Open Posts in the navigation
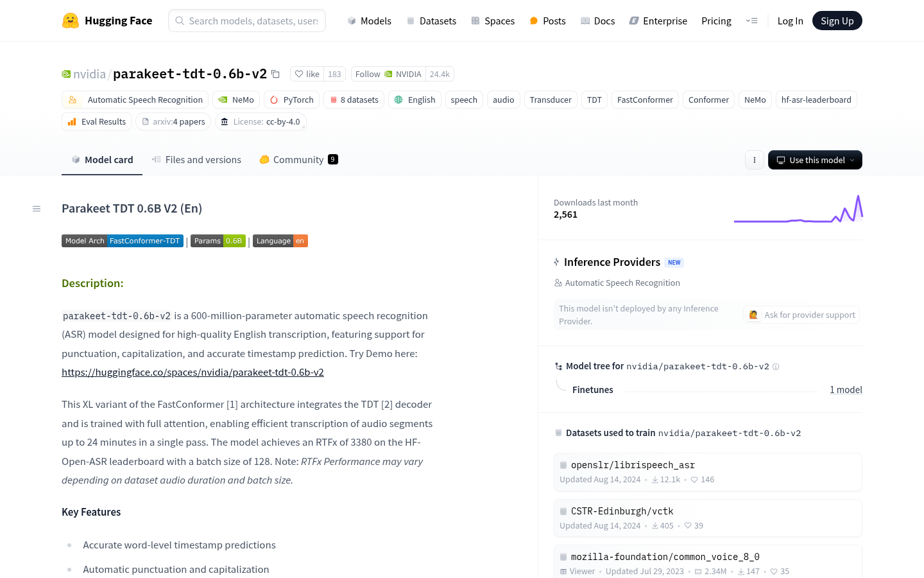Viewport: 924px width, 578px height. tap(547, 21)
